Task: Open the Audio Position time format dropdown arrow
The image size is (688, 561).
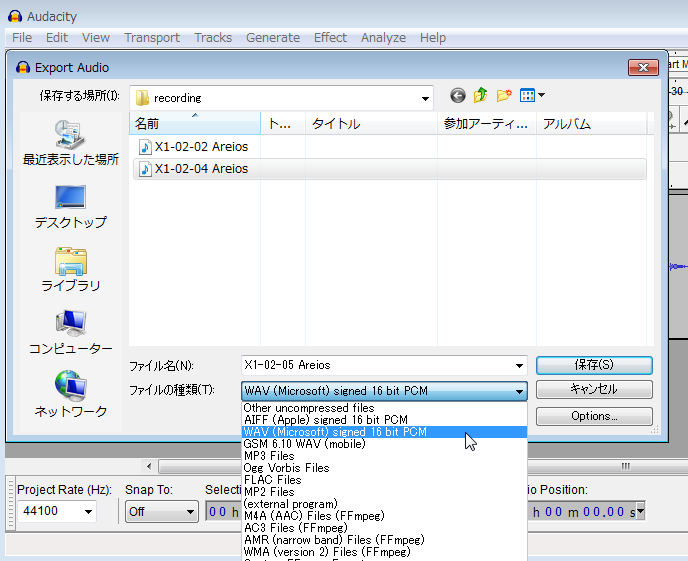Action: pyautogui.click(x=640, y=511)
